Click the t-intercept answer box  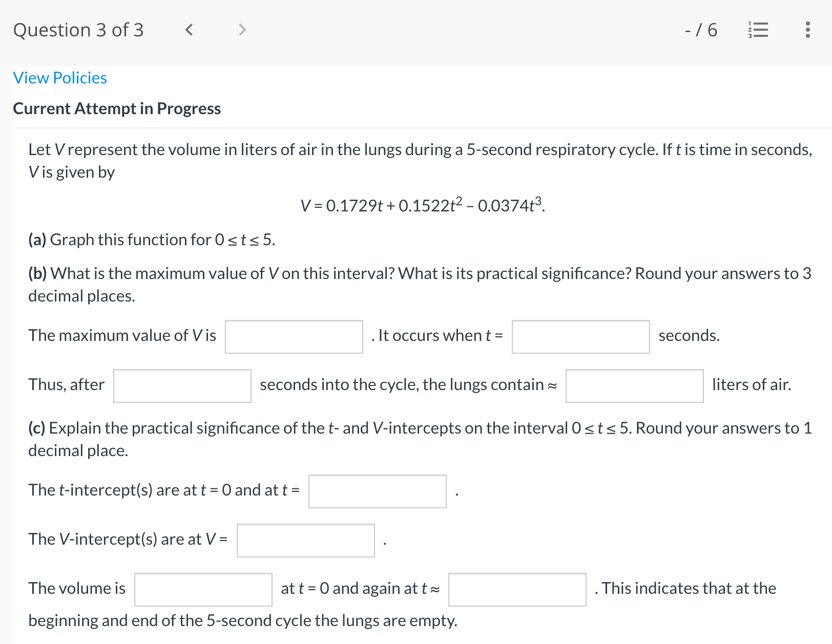pyautogui.click(x=377, y=491)
